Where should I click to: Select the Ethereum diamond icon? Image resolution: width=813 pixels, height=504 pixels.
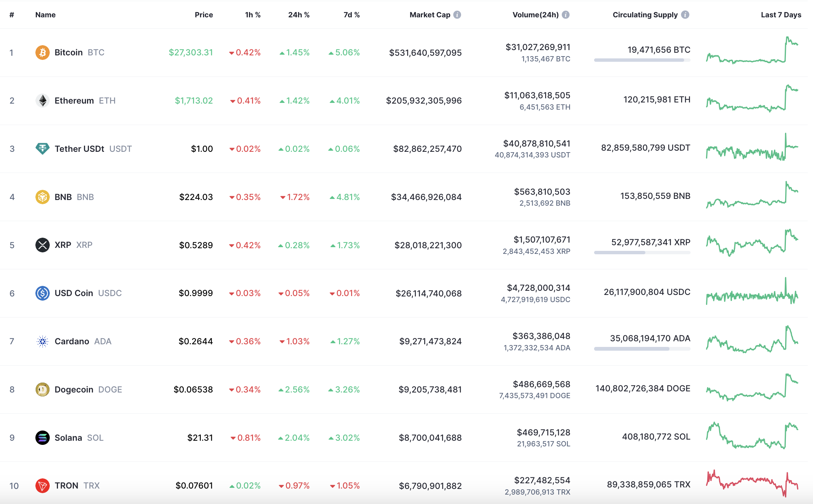(x=42, y=100)
